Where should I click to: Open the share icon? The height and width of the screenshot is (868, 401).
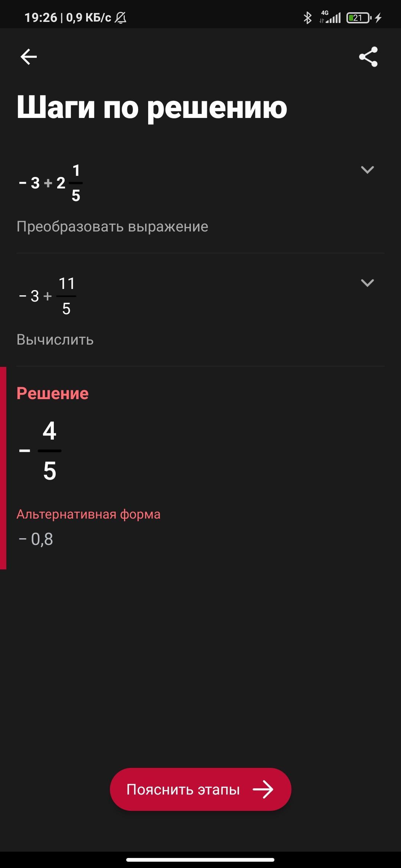pyautogui.click(x=368, y=57)
